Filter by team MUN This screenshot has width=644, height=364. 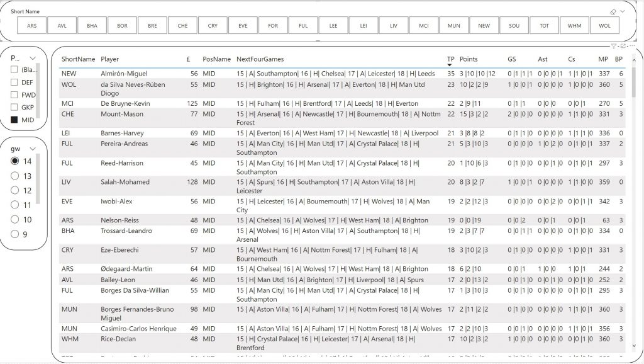(x=454, y=25)
